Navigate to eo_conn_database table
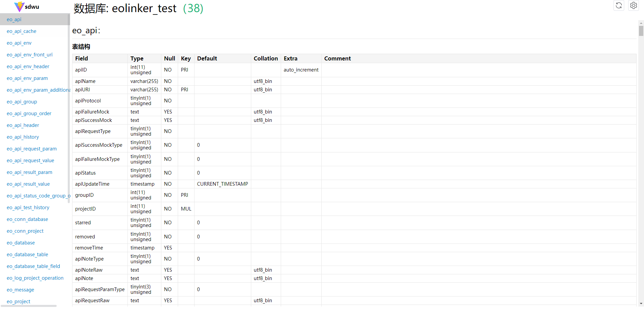Screen dimensions: 644x320 tap(27, 219)
